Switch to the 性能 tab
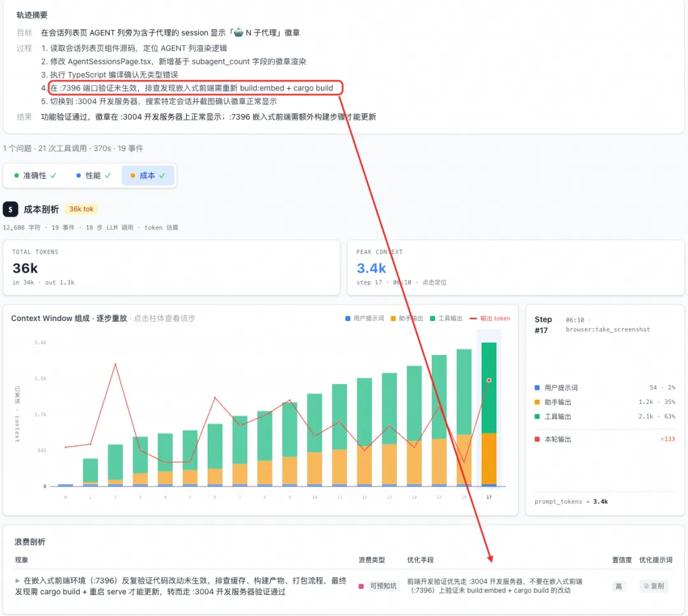Viewport: 688px width, 616px height. tap(93, 175)
